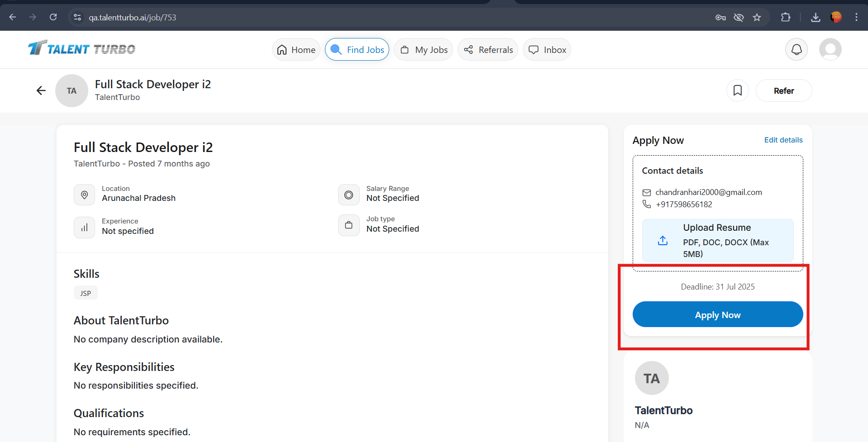This screenshot has width=868, height=442.
Task: Select the JSP skill tag
Action: (x=86, y=293)
